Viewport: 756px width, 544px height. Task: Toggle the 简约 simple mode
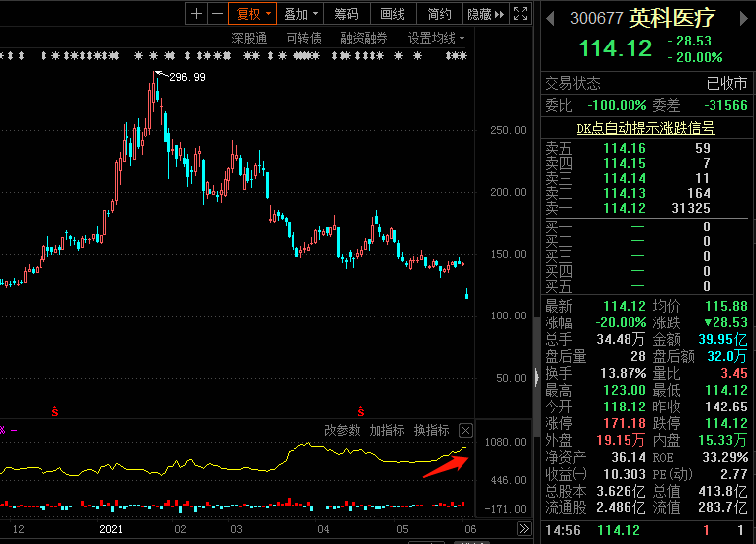point(439,14)
